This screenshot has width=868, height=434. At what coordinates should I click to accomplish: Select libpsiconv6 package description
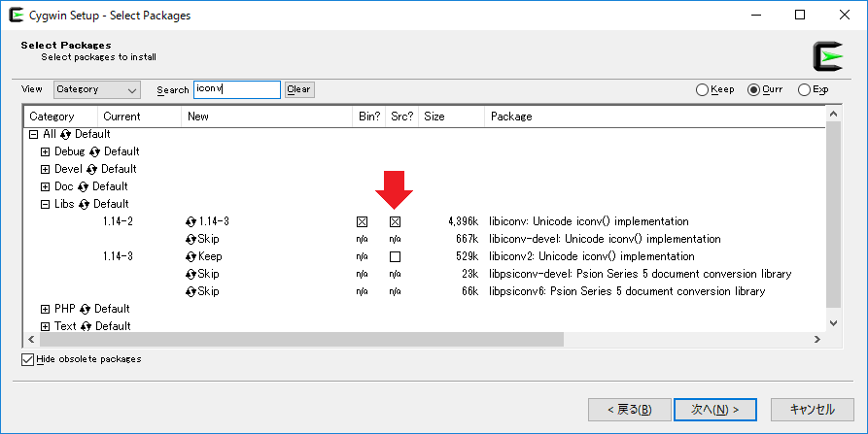pyautogui.click(x=627, y=291)
